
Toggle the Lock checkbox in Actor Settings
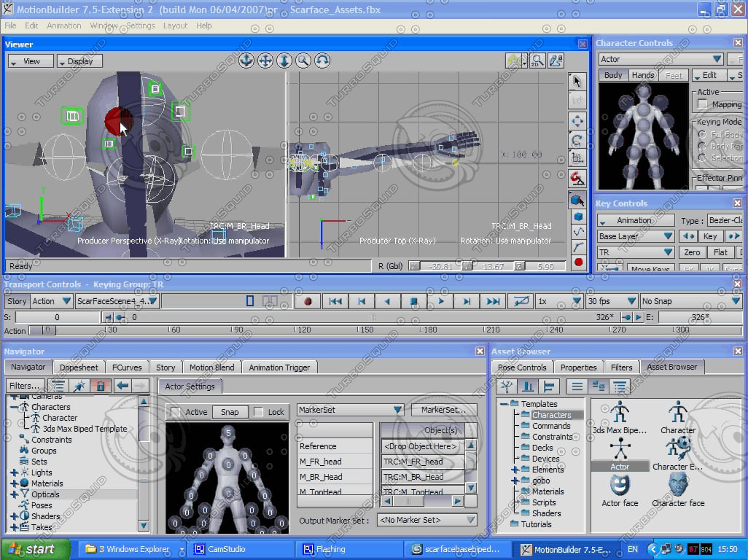[259, 412]
